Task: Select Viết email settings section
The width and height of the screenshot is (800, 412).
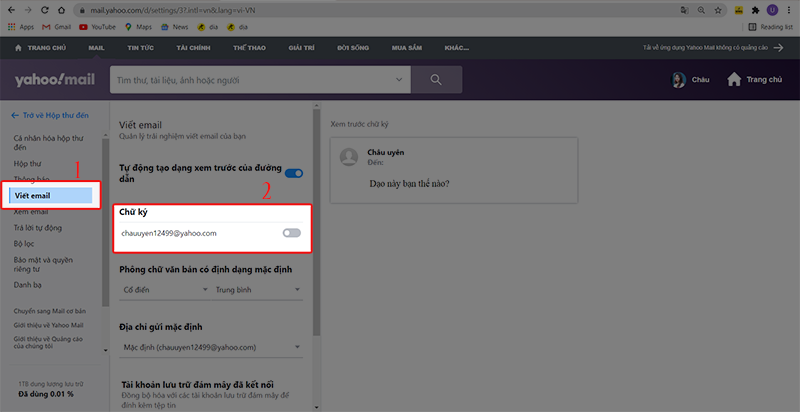Action: coord(51,196)
